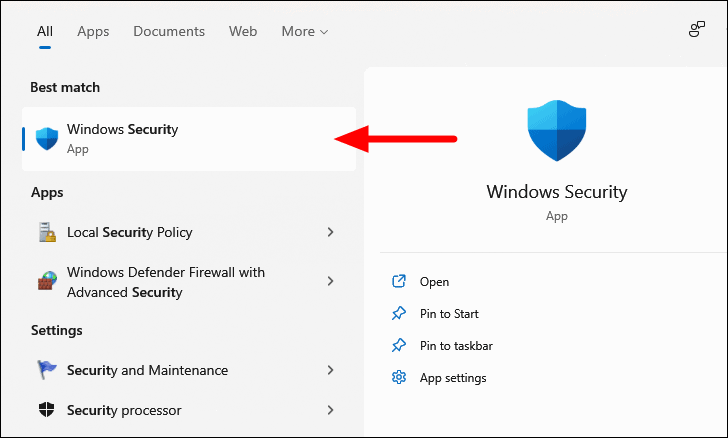This screenshot has width=728, height=438.
Task: Switch to the All search tab
Action: pos(45,32)
